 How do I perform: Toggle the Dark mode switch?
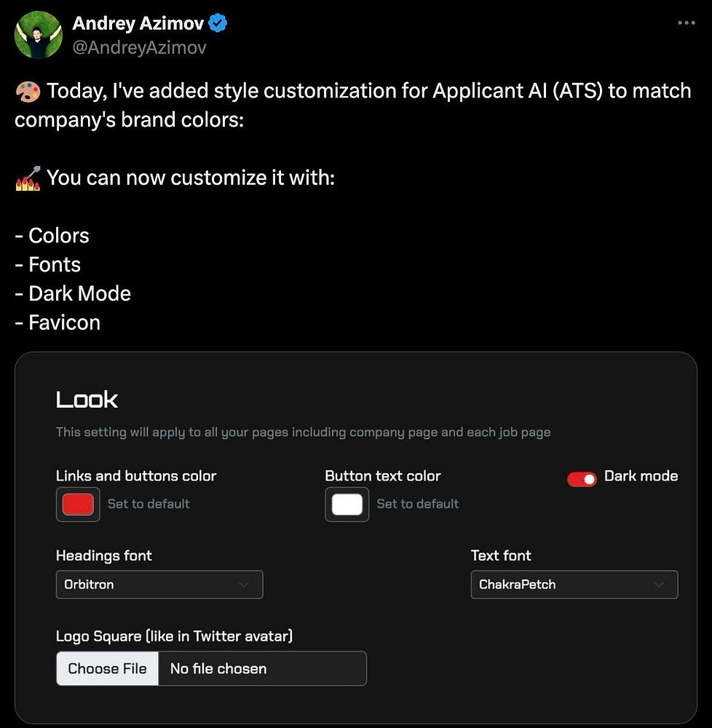(x=582, y=479)
